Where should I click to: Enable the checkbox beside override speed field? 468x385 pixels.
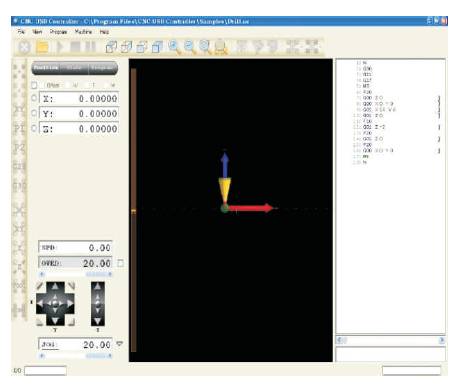pyautogui.click(x=121, y=263)
